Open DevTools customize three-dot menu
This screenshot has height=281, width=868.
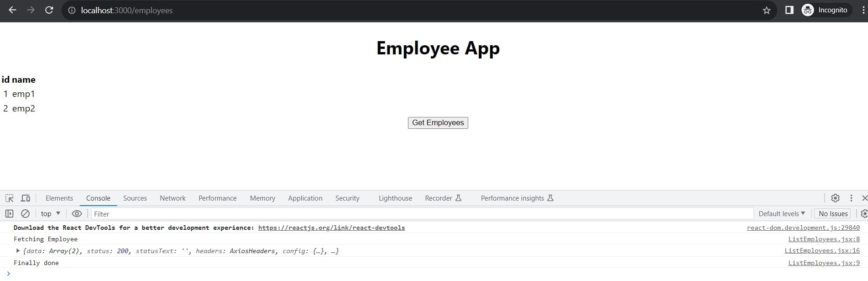click(x=851, y=198)
